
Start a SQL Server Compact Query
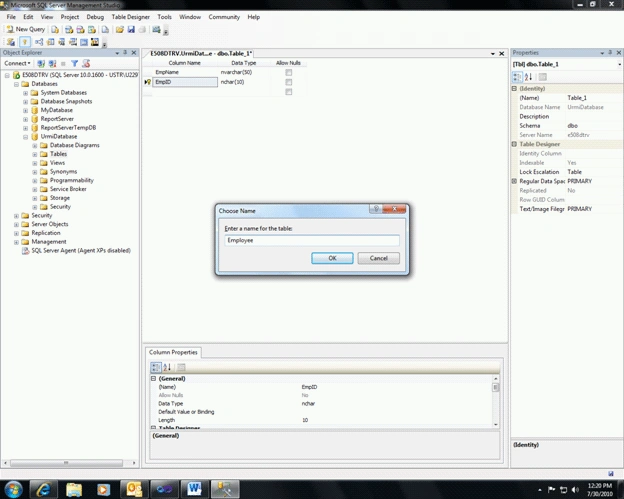point(105,29)
